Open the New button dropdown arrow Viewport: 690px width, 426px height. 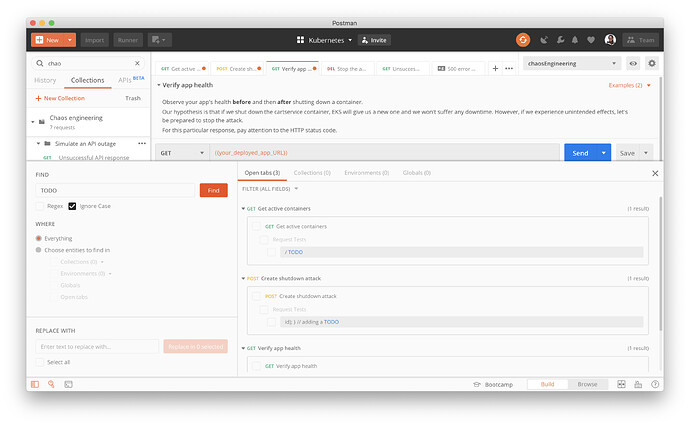click(x=70, y=40)
